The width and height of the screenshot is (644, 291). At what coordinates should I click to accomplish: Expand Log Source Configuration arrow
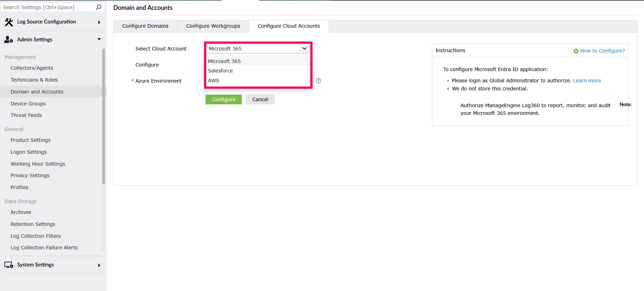[99, 22]
